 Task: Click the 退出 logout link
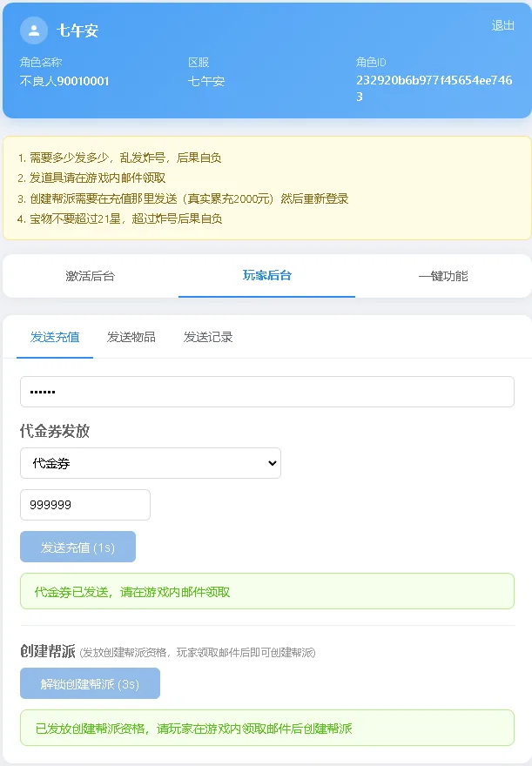tap(502, 25)
